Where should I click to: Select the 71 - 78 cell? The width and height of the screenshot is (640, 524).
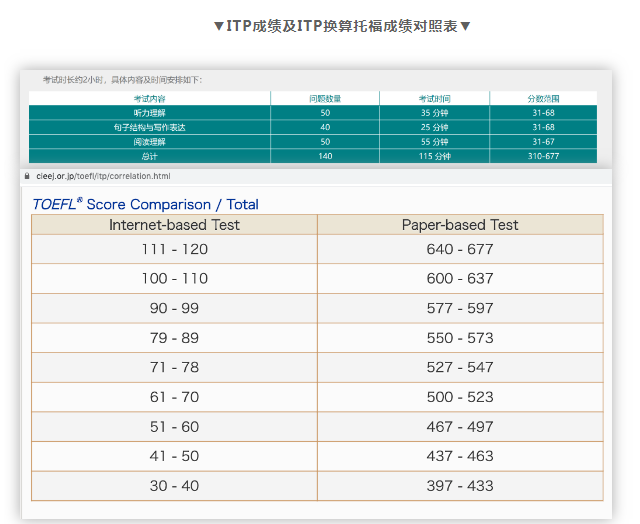click(174, 367)
